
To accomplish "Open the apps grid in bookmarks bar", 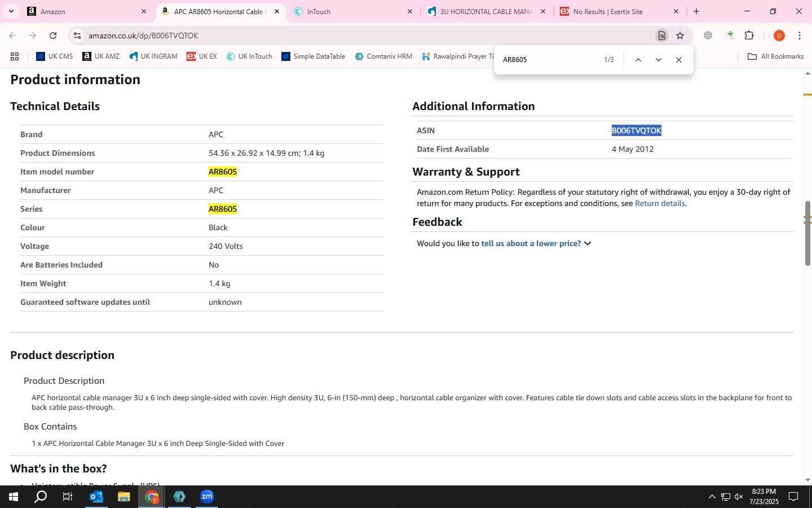I will 15,56.
